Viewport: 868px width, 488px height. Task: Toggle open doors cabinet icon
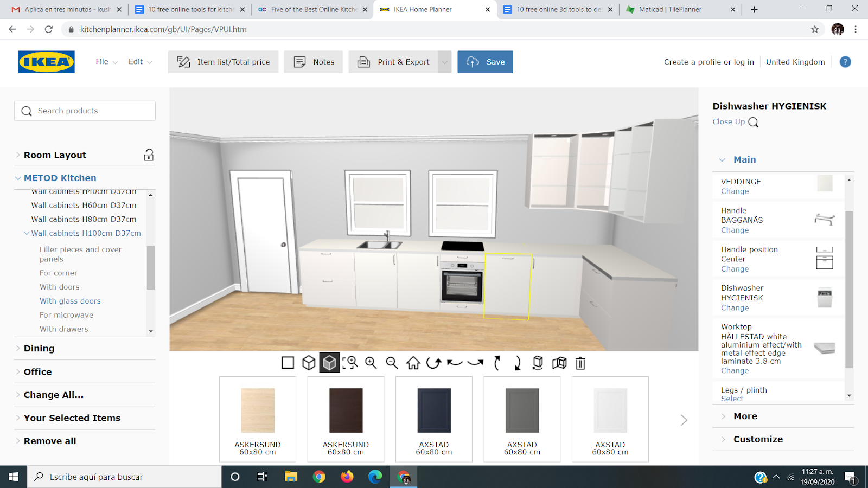[x=559, y=363]
